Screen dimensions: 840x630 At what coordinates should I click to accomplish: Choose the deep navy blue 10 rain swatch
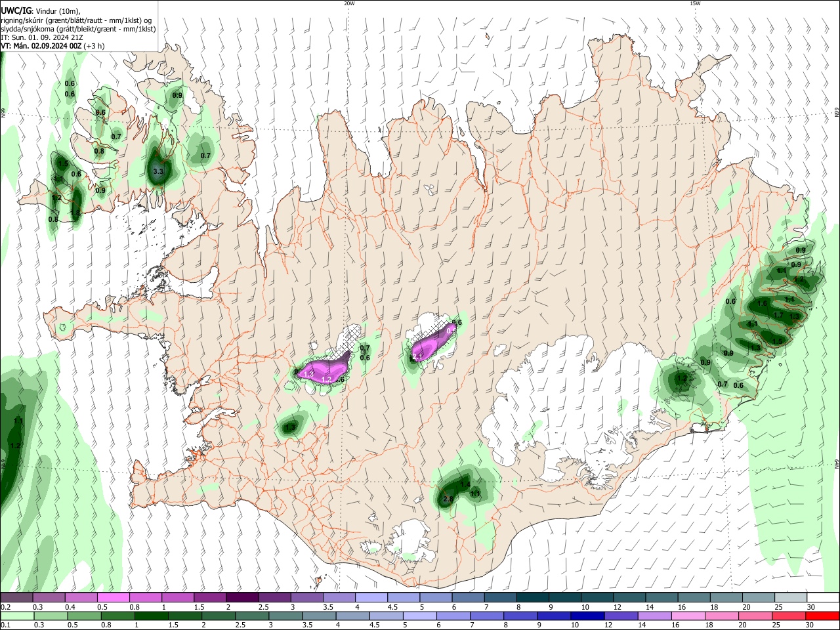(587, 616)
